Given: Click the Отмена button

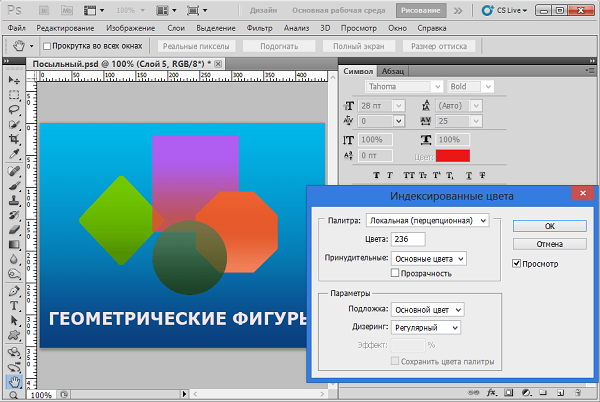Looking at the screenshot, I should (x=549, y=244).
